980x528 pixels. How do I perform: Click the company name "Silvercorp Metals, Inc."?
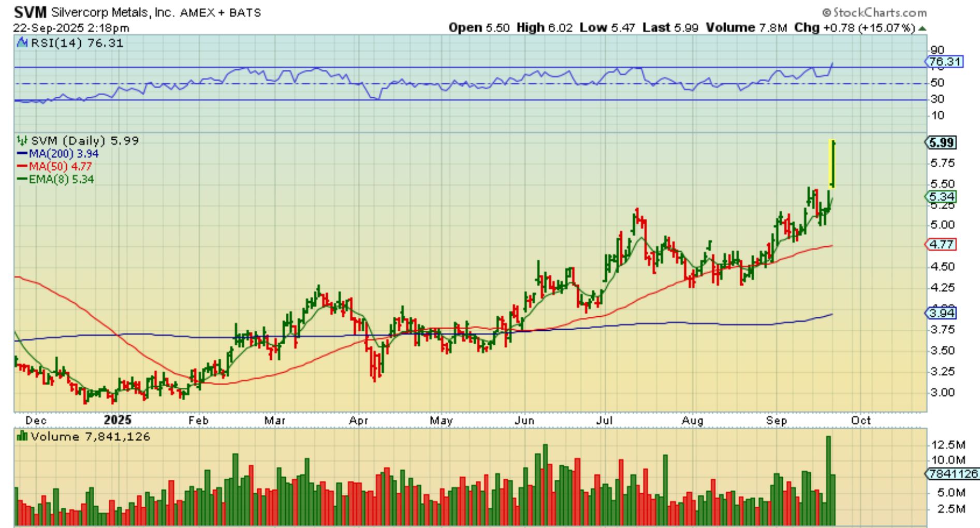click(113, 12)
